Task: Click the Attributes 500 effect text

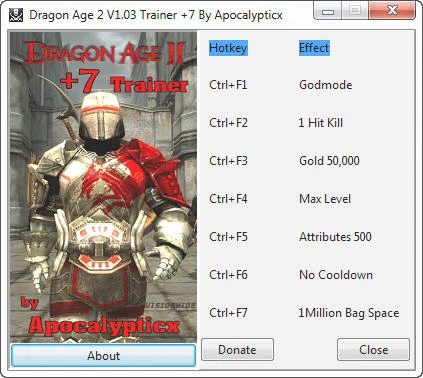Action: [x=335, y=237]
